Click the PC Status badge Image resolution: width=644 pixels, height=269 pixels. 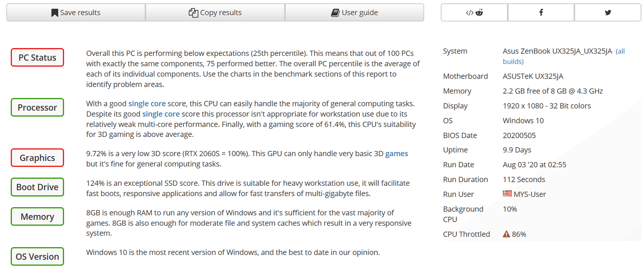point(37,57)
